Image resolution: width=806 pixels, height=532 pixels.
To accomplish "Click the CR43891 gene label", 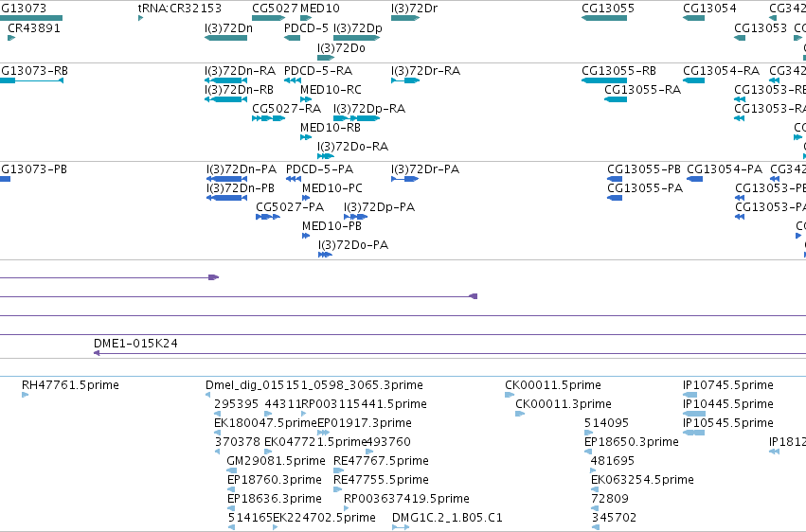I will click(x=34, y=28).
